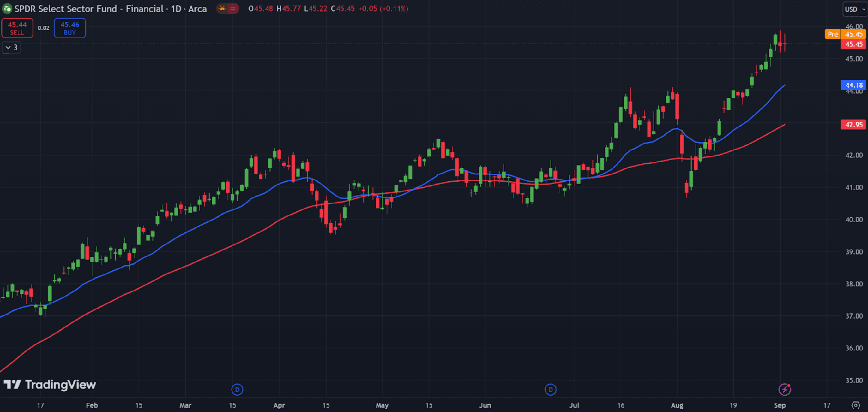Viewport: 868px width, 412px height.
Task: Open the USD currency dropdown
Action: (854, 9)
